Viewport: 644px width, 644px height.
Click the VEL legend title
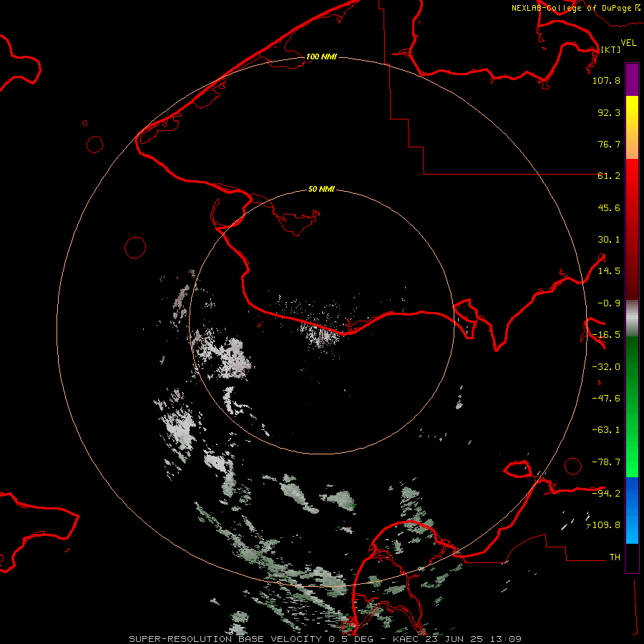click(628, 43)
